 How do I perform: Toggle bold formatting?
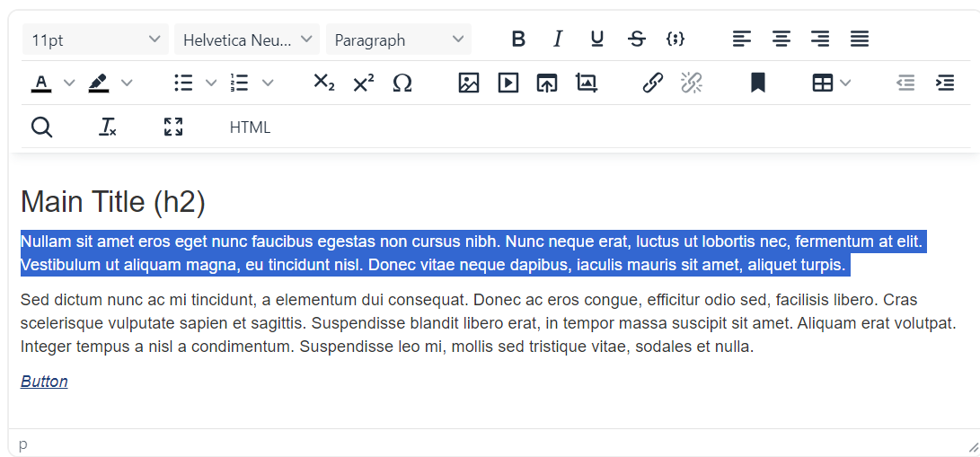[518, 40]
